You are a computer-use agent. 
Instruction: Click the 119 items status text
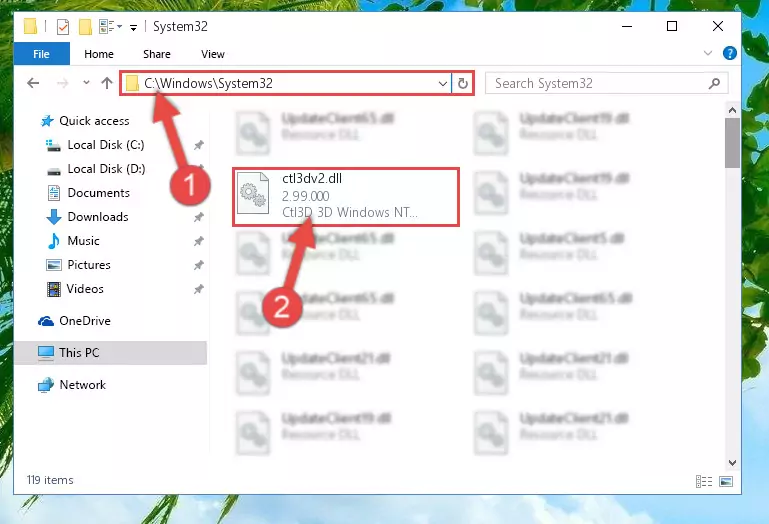coord(50,480)
